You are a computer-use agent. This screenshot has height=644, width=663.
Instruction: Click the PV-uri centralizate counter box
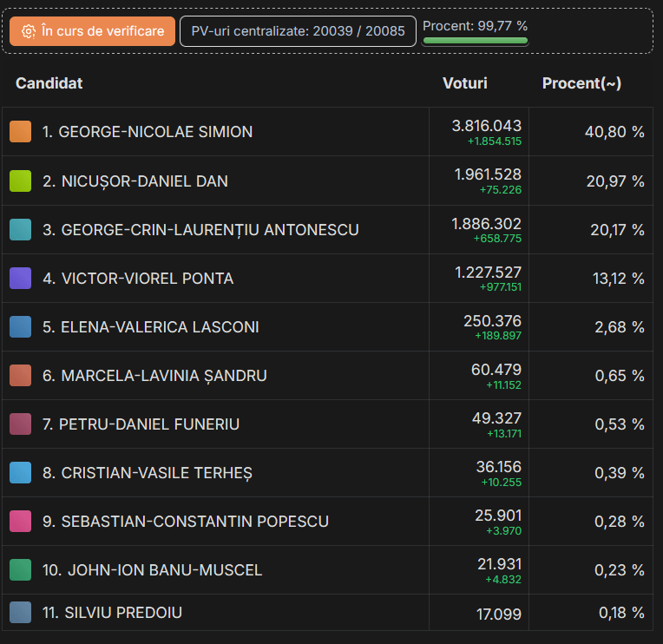click(x=298, y=31)
